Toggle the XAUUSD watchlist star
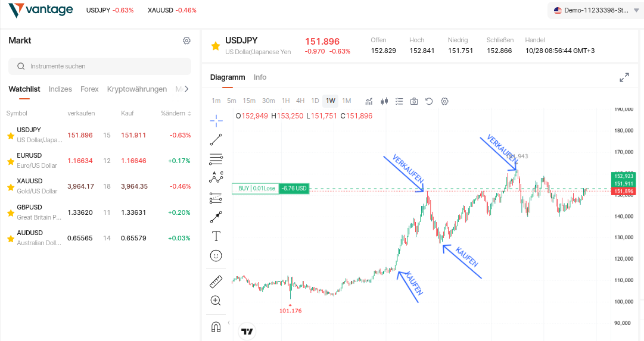This screenshot has width=644, height=341. click(11, 187)
